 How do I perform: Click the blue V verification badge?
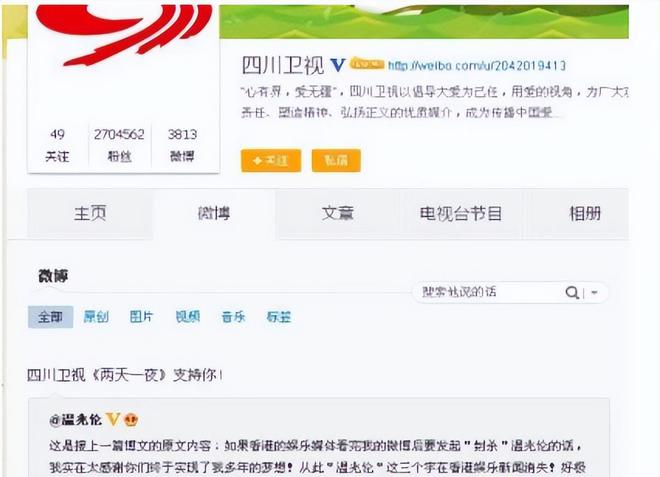click(x=338, y=65)
